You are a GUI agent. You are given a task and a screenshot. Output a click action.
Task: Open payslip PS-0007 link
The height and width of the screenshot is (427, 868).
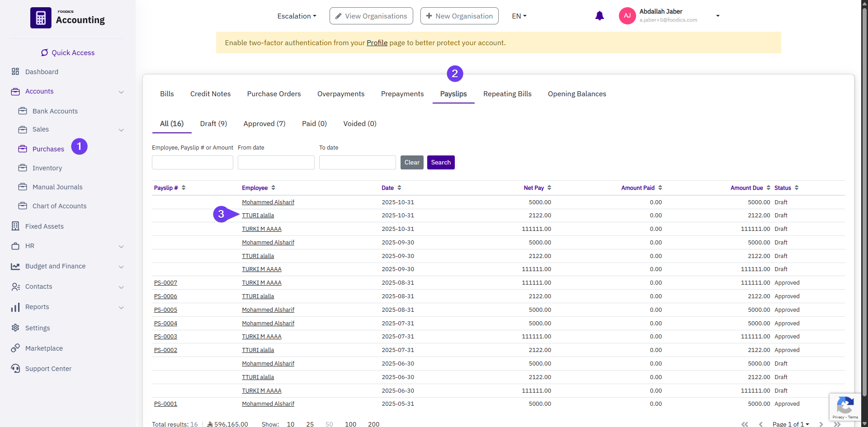point(165,283)
